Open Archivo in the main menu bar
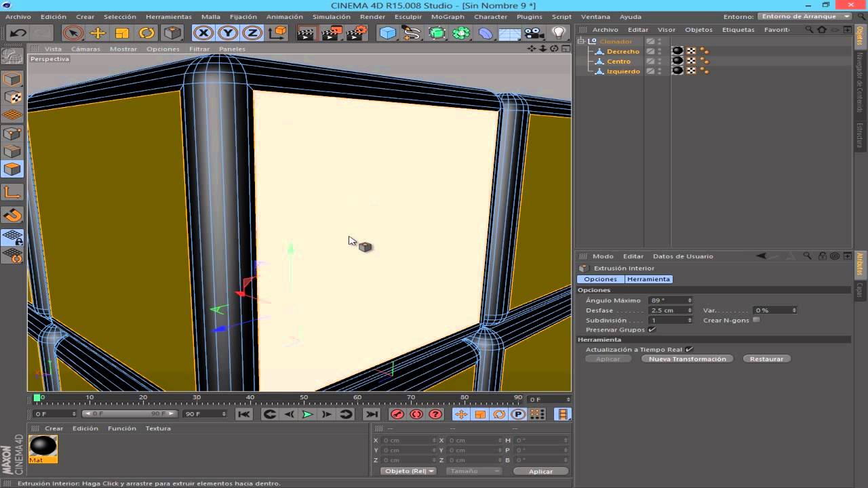 coord(18,16)
